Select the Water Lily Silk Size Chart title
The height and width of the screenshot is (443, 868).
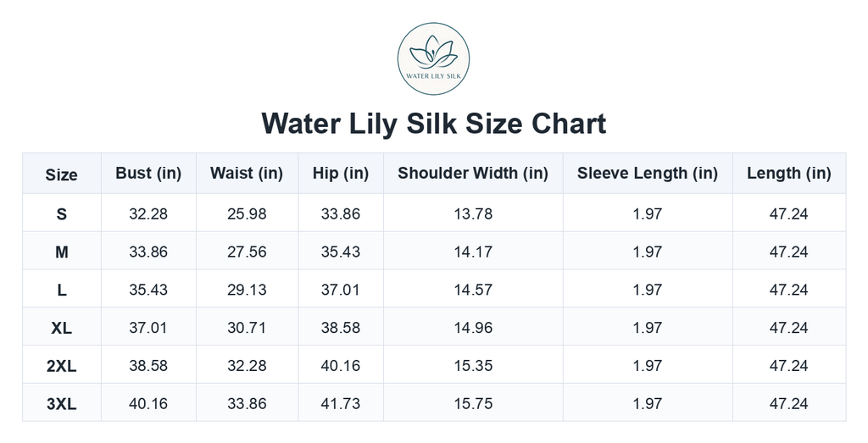(x=433, y=124)
